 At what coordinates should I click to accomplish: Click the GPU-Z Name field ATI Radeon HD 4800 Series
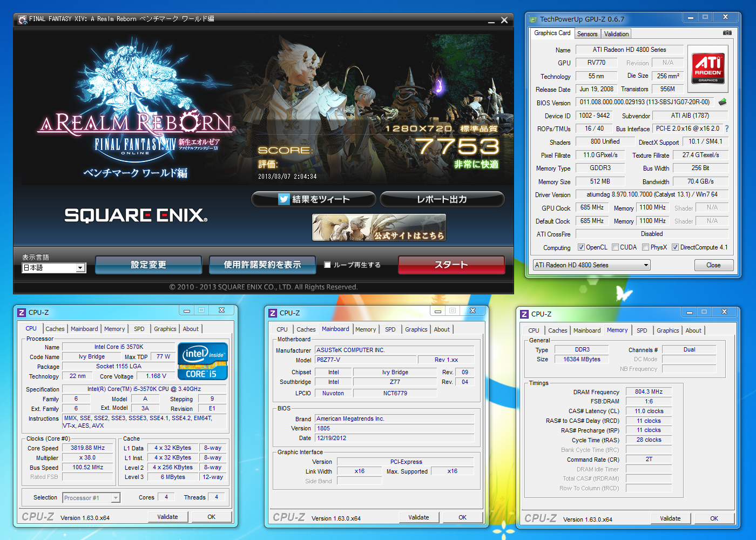(x=630, y=50)
